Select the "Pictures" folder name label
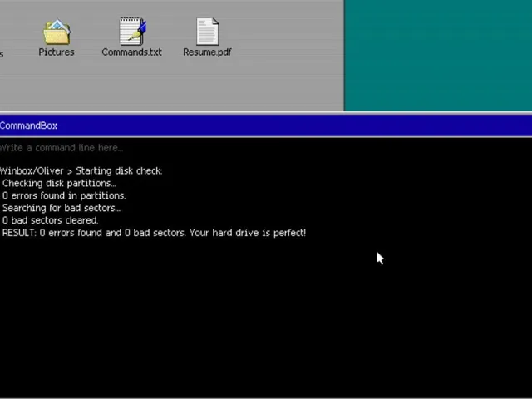 tap(57, 52)
